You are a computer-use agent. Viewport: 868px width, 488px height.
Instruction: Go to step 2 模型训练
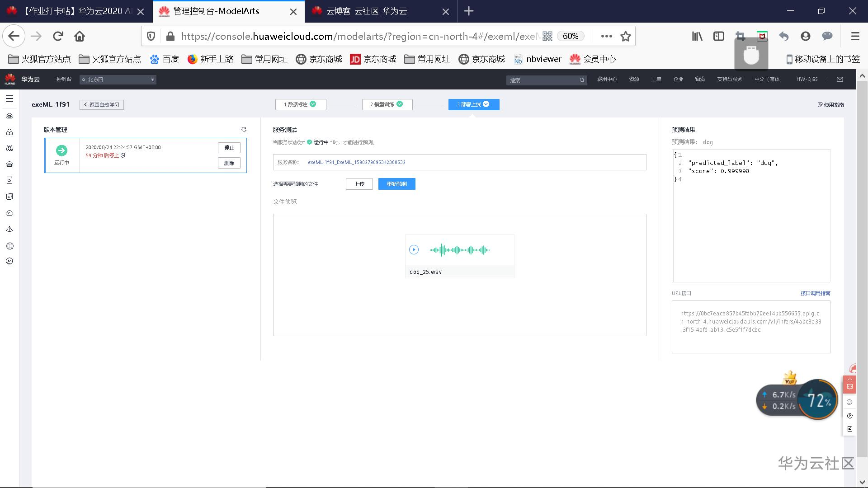[387, 104]
